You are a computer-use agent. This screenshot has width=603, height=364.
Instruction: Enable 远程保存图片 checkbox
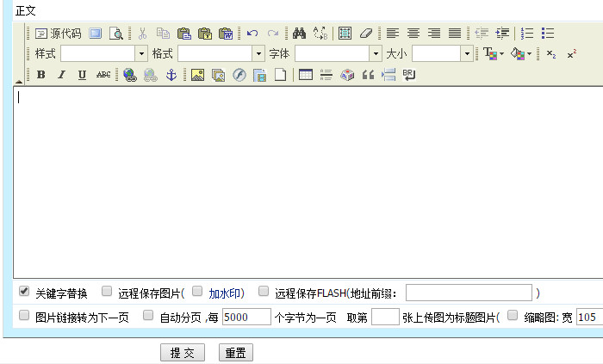click(107, 291)
